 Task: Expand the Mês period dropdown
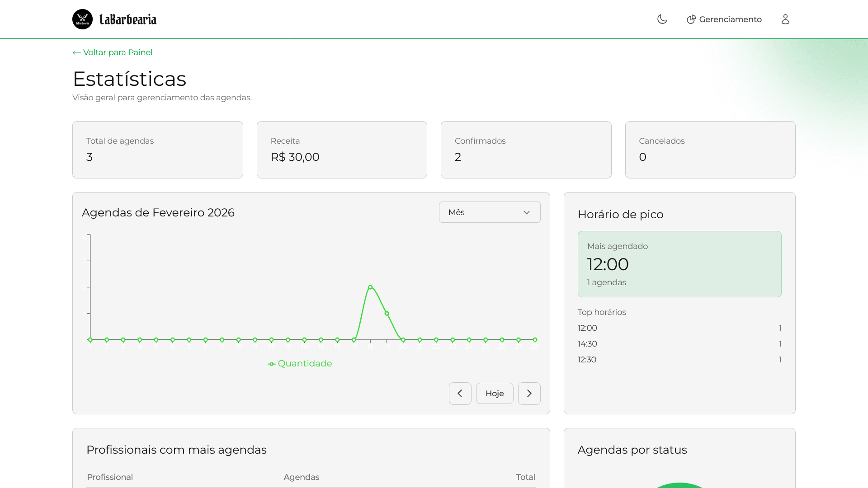pos(490,212)
